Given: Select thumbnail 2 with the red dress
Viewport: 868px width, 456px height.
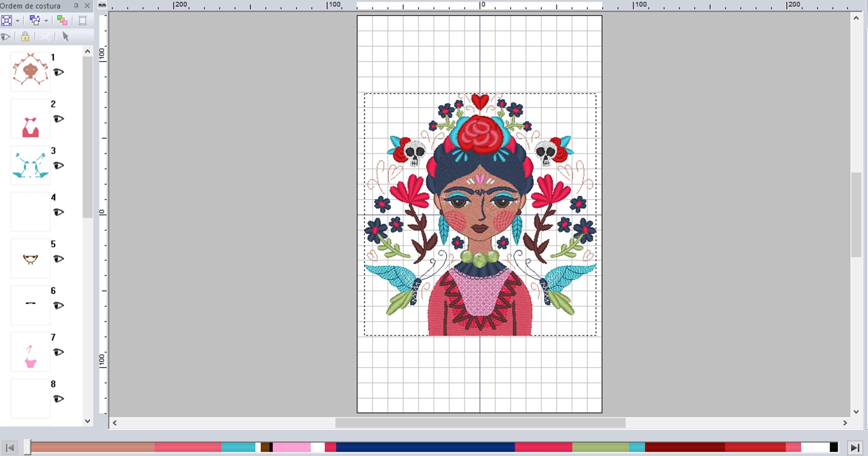Looking at the screenshot, I should coord(30,118).
